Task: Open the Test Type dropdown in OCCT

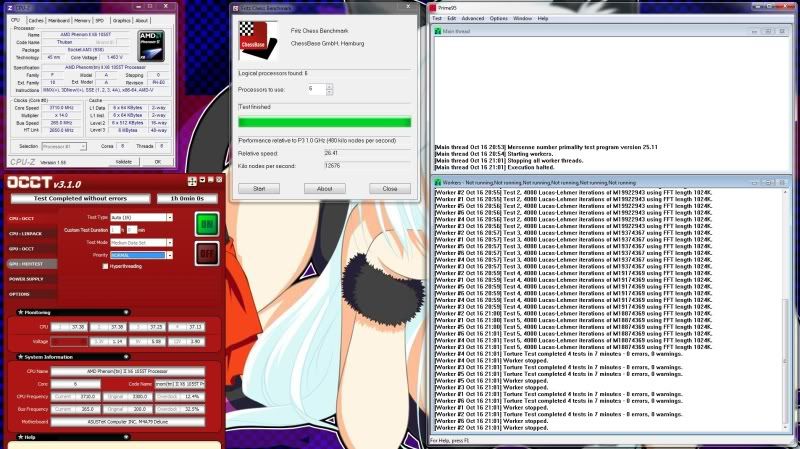Action: click(169, 217)
